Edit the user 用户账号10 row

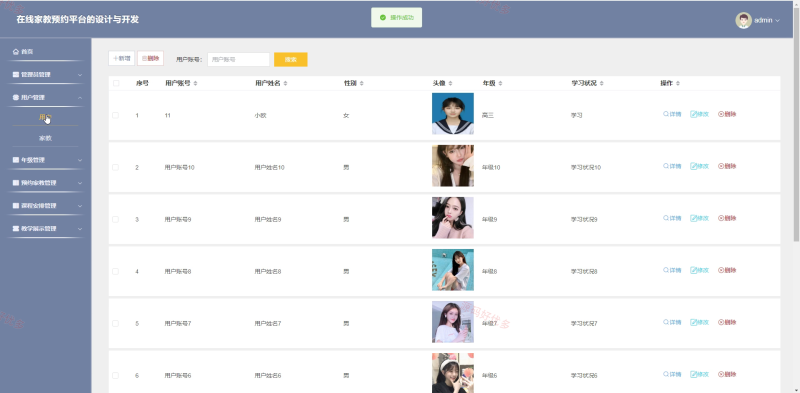[699, 166]
